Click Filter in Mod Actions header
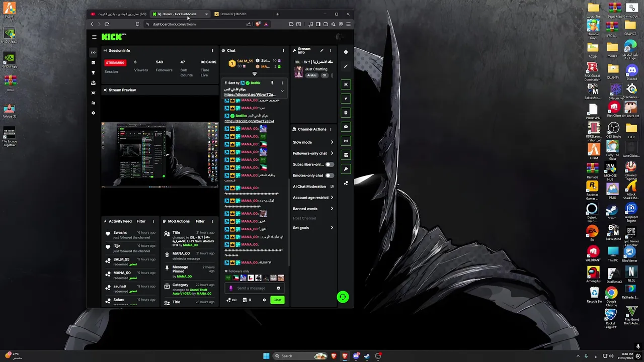The width and height of the screenshot is (644, 362). coord(200,221)
